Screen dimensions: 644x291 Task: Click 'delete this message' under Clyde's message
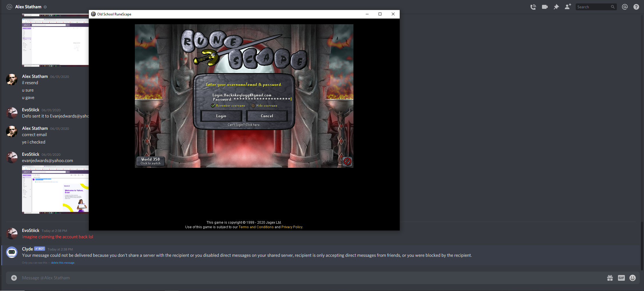[x=63, y=263]
